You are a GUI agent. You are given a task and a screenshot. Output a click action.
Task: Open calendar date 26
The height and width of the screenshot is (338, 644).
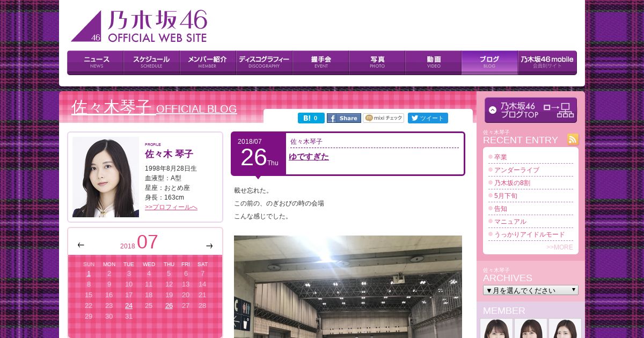click(x=169, y=306)
